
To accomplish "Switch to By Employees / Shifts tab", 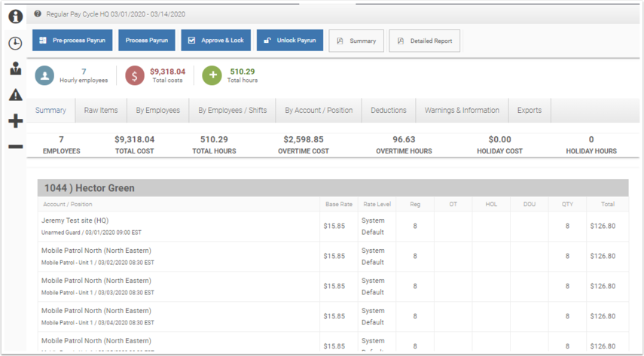I will pyautogui.click(x=233, y=110).
